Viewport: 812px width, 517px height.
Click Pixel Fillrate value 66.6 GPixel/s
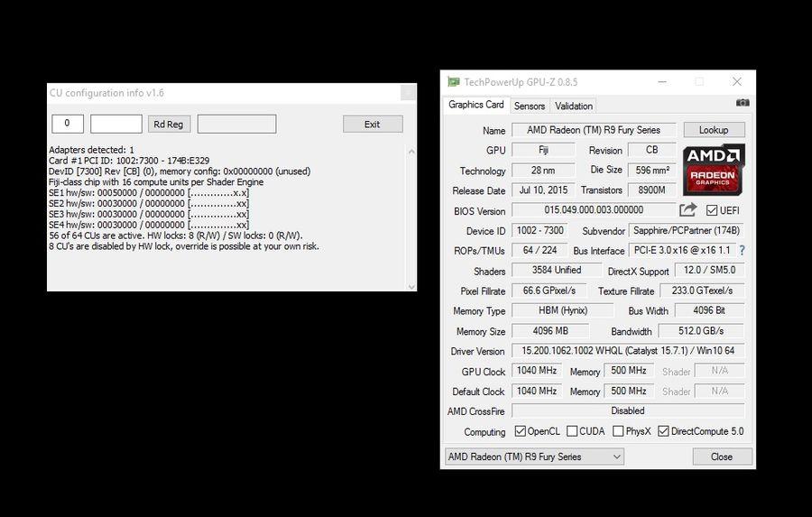[549, 291]
